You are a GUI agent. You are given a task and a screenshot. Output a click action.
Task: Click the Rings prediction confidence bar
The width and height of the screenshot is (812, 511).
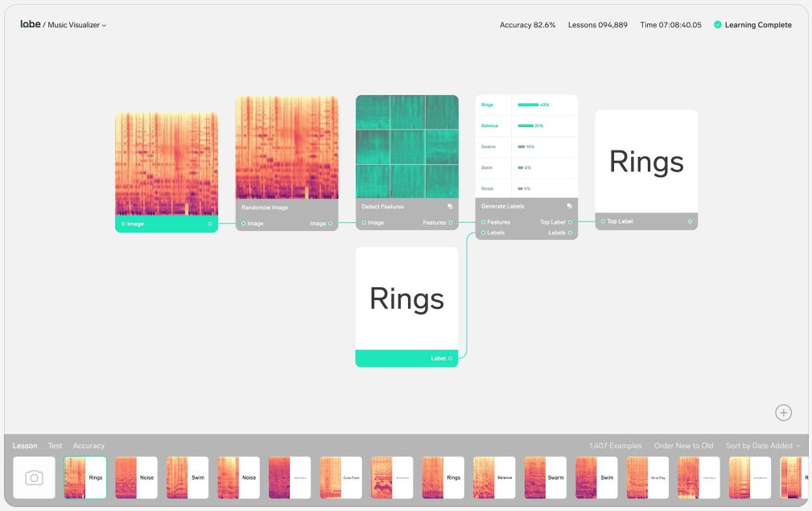pyautogui.click(x=528, y=105)
